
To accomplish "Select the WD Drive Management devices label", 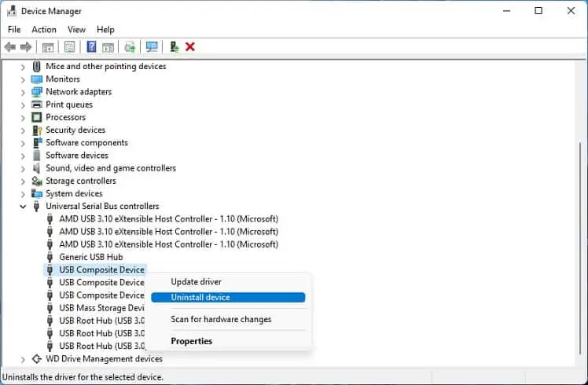I will pyautogui.click(x=105, y=359).
